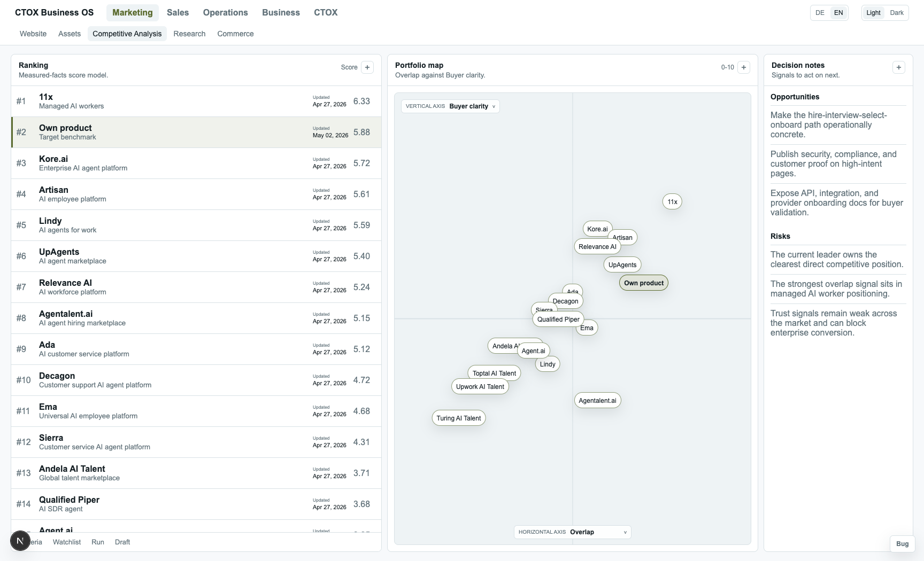
Task: Select the 11x ranking row
Action: [196, 101]
